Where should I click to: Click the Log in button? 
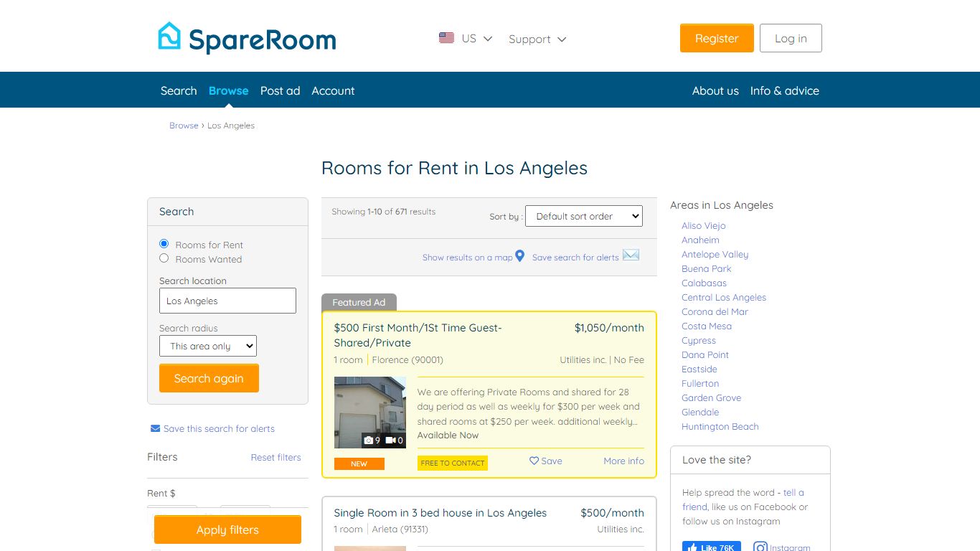pos(791,38)
